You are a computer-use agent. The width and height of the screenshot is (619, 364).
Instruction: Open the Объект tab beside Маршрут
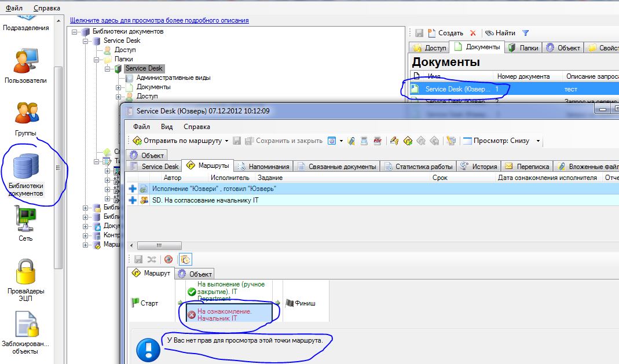click(x=194, y=274)
